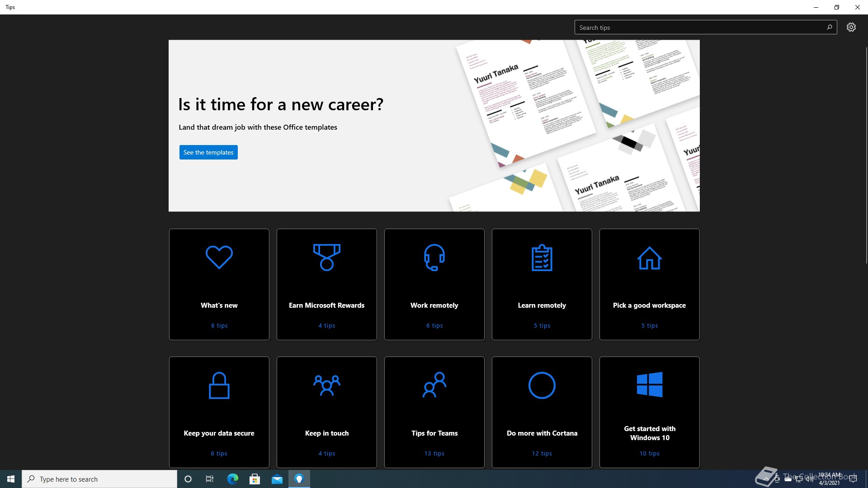Screen dimensions: 868x488
Task: Open Microsoft Edge from the taskbar
Action: pyautogui.click(x=232, y=479)
